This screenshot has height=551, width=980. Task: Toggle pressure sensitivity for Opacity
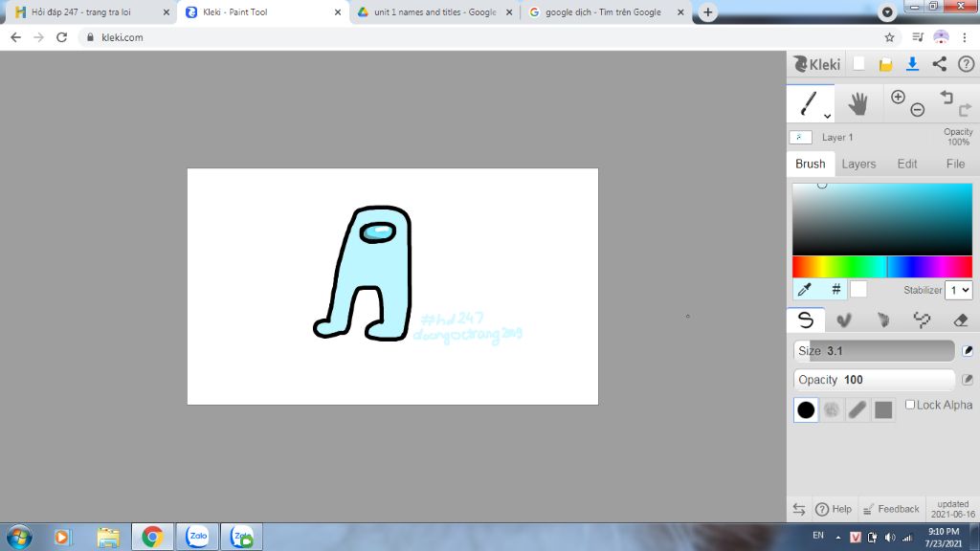click(x=968, y=379)
